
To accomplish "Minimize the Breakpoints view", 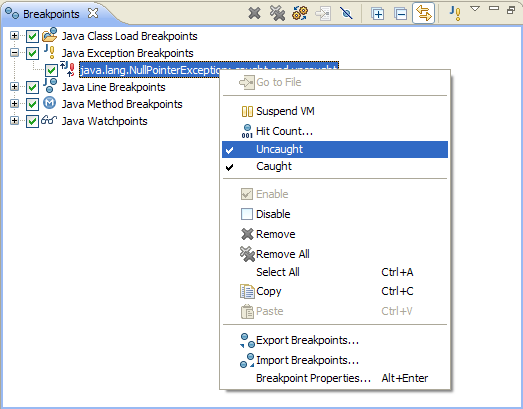I will pos(494,8).
